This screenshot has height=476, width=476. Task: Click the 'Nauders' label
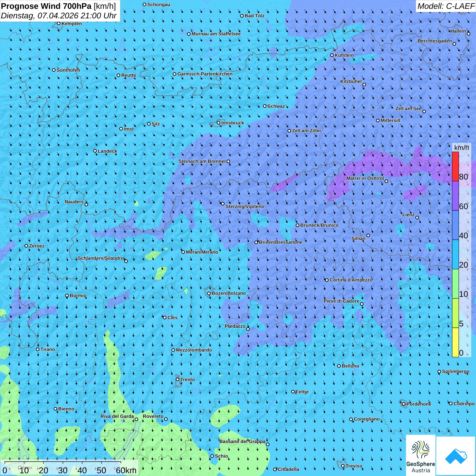point(74,202)
